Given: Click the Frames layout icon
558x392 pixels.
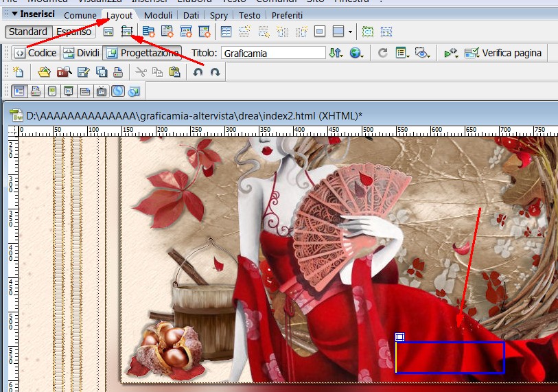Looking at the screenshot, I should click(338, 32).
